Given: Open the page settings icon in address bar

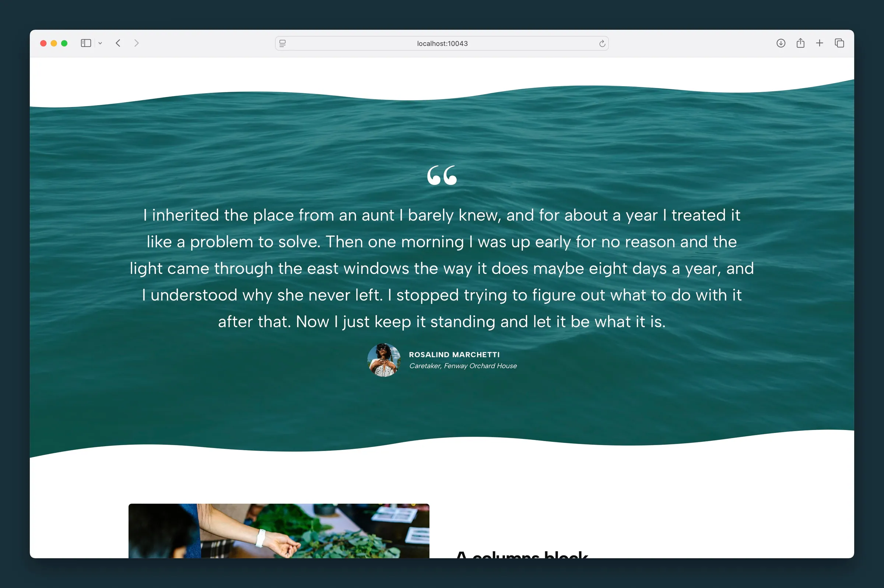Looking at the screenshot, I should pyautogui.click(x=283, y=43).
